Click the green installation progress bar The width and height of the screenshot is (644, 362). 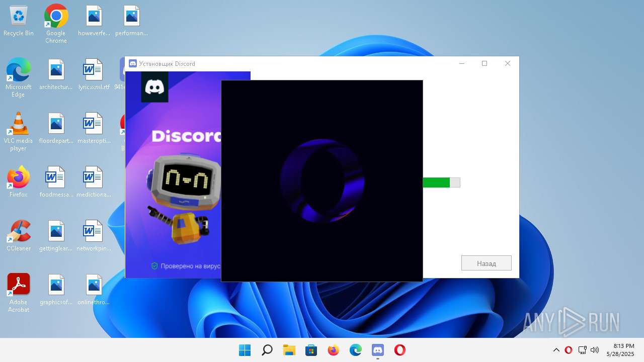(441, 183)
